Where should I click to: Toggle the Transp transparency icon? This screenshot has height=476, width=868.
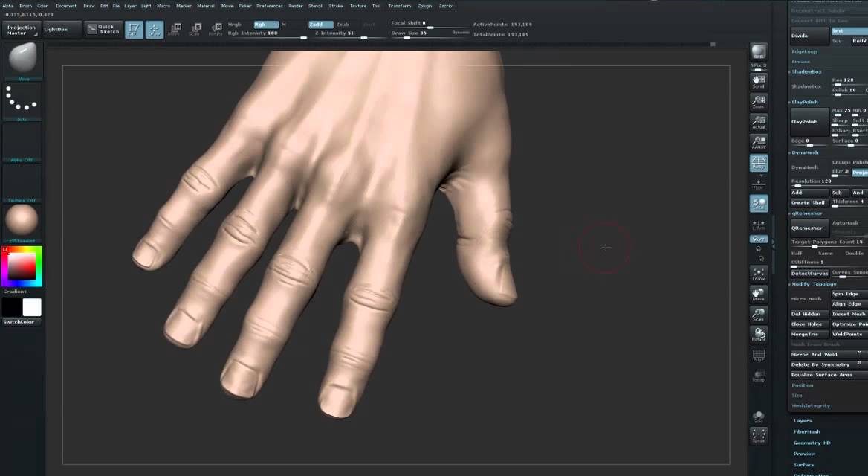click(x=759, y=376)
